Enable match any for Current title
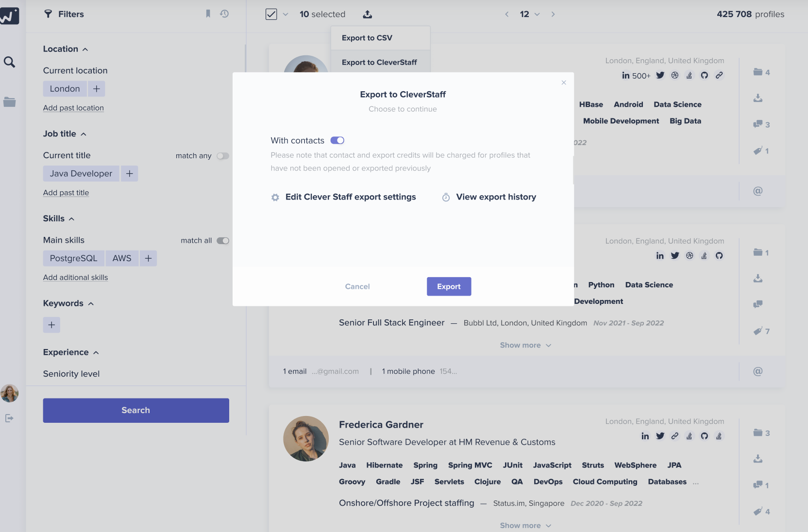This screenshot has height=532, width=808. [x=222, y=156]
